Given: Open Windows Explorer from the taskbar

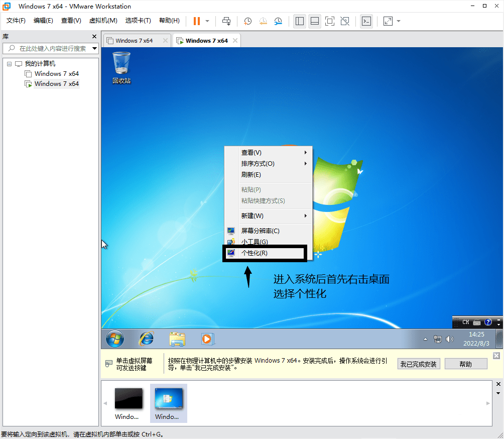Looking at the screenshot, I should point(177,339).
